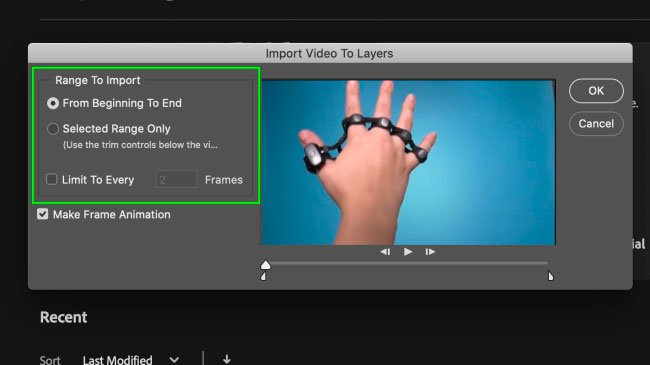Viewport: 650px width, 365px height.
Task: Click the Recent heading text
Action: coord(63,317)
